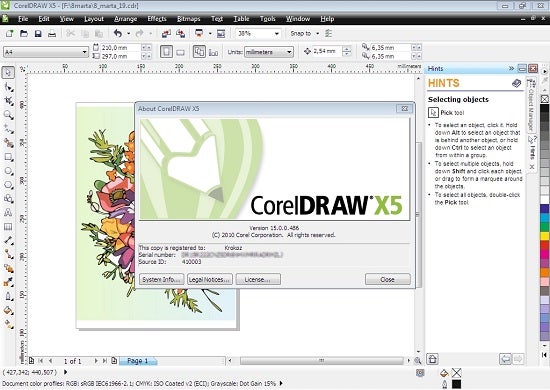This screenshot has height=390, width=550.
Task: Open a file using the folder icon
Action: [24, 34]
